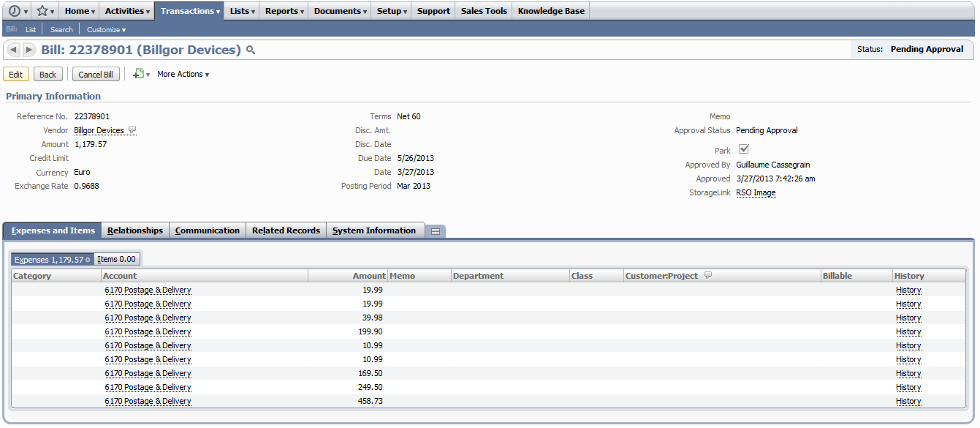This screenshot has height=428, width=980.
Task: Open History link for the 458.73 expense
Action: (x=908, y=402)
